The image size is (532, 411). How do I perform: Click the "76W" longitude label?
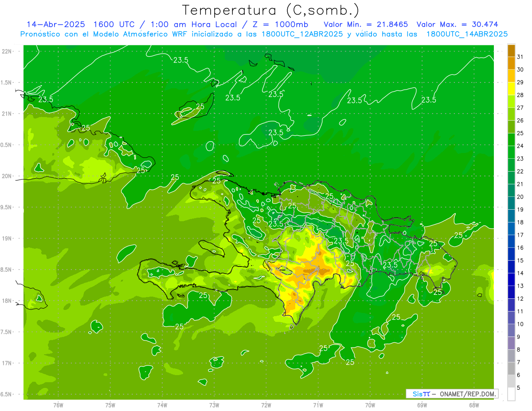pos(58,405)
